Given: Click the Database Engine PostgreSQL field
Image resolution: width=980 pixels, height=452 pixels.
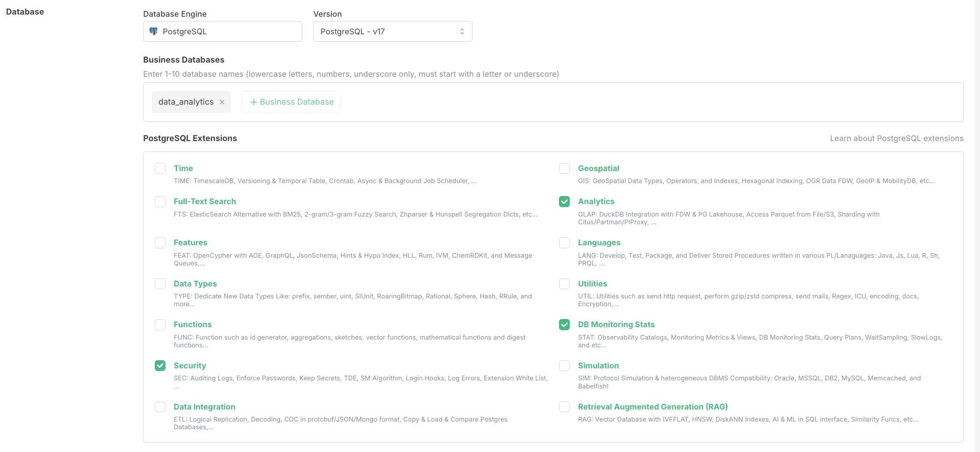Looking at the screenshot, I should click(222, 31).
